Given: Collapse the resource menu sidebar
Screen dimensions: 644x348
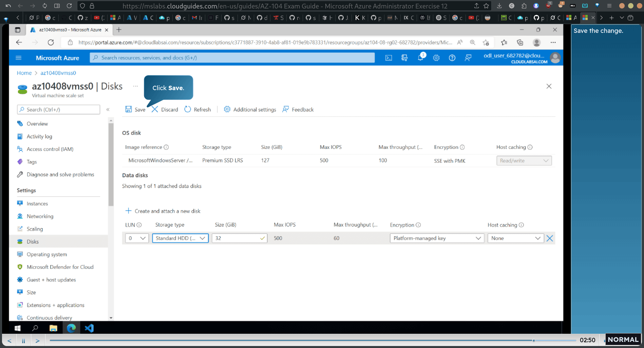Looking at the screenshot, I should 108,109.
